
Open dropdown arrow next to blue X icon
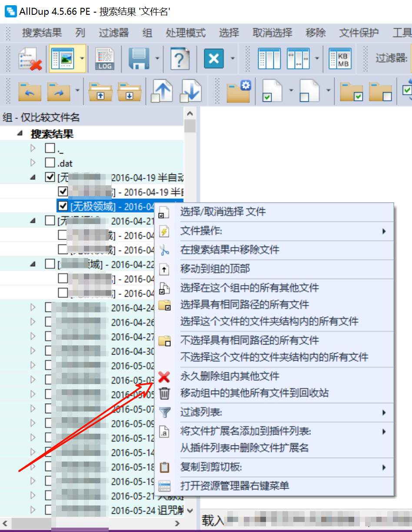coord(233,58)
